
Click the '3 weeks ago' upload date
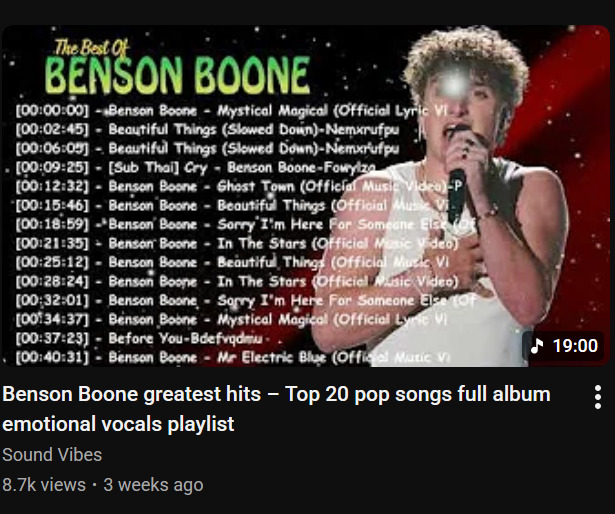tap(153, 485)
